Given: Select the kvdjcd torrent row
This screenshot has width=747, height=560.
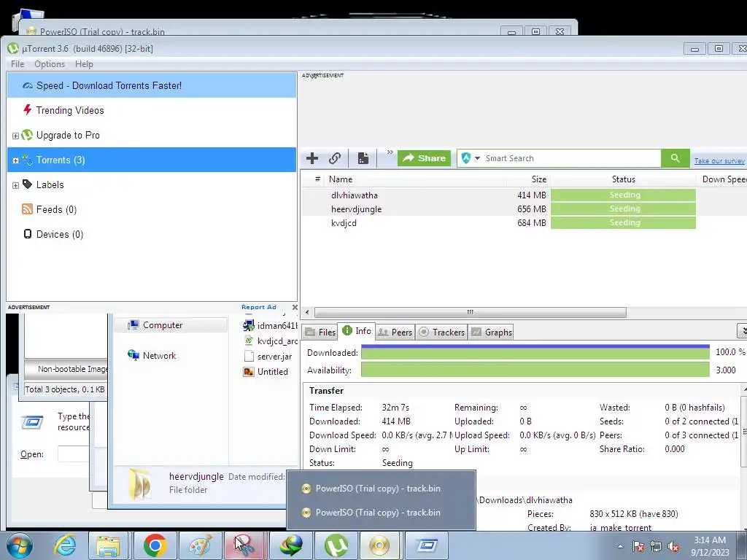Looking at the screenshot, I should tap(498, 223).
